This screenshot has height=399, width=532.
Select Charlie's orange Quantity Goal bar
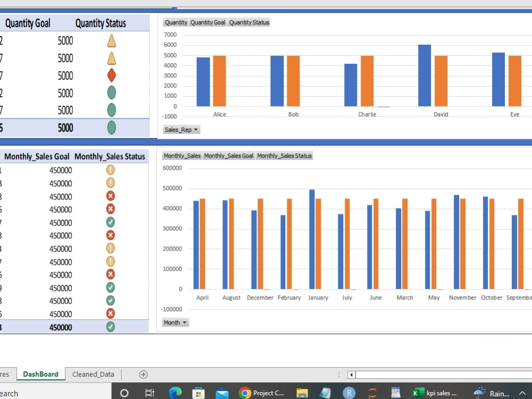(367, 81)
